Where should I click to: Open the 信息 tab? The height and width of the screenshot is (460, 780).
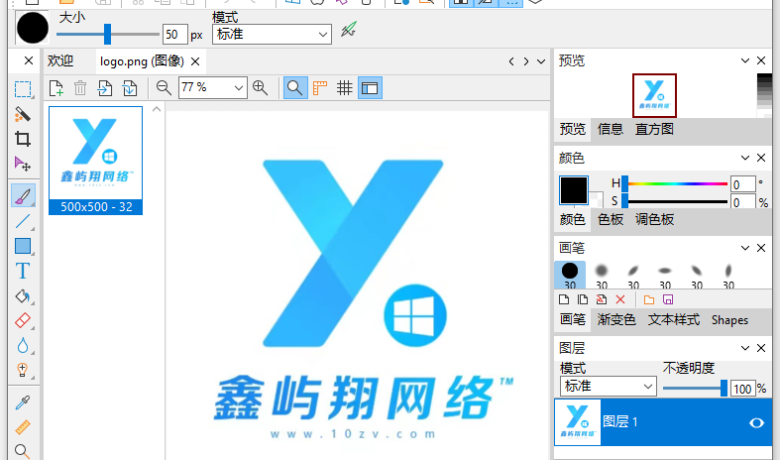pyautogui.click(x=610, y=129)
